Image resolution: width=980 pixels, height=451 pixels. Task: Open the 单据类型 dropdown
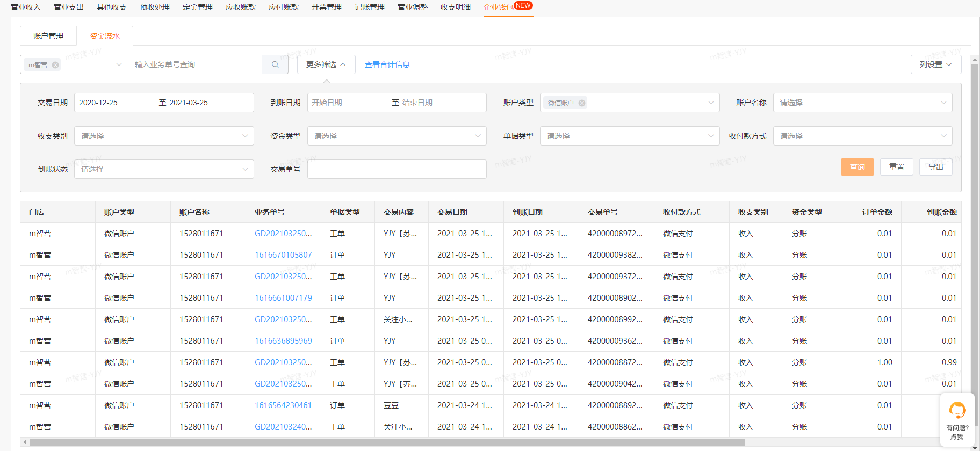pyautogui.click(x=629, y=136)
